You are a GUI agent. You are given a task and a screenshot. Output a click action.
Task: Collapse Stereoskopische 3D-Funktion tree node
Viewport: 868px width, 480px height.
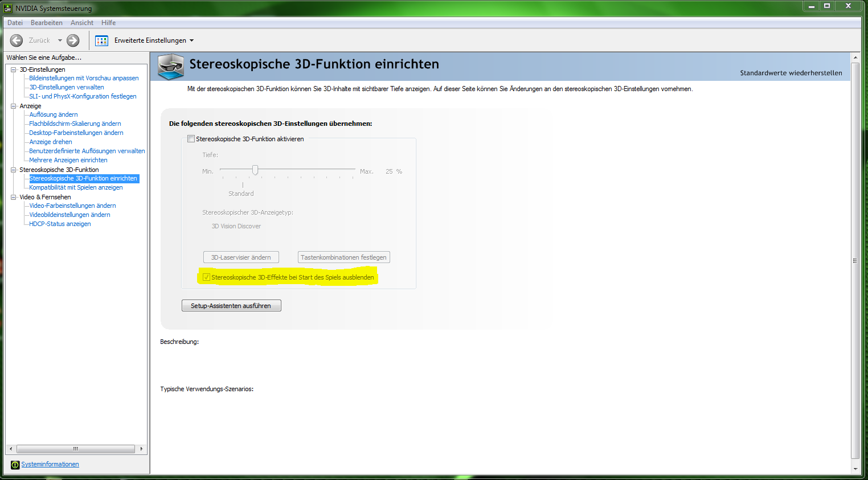14,170
